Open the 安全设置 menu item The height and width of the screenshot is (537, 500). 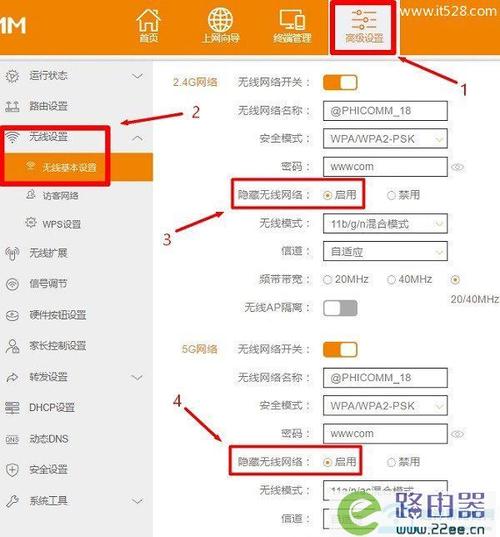point(48,470)
